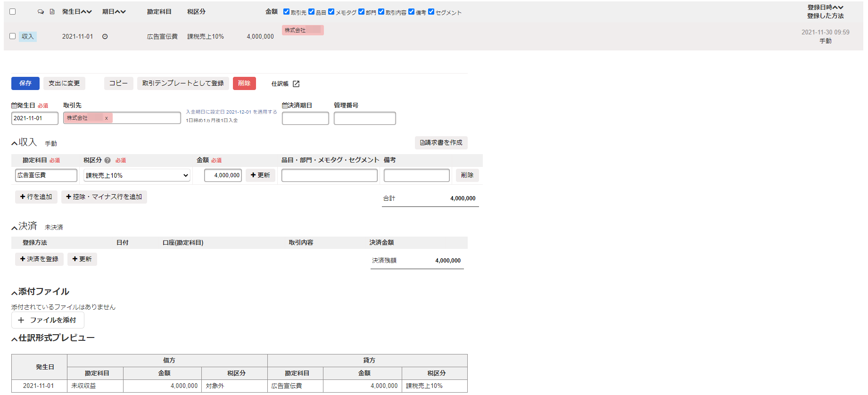Toggle the 部門 column checkbox
This screenshot has height=395, width=868.
coord(361,12)
